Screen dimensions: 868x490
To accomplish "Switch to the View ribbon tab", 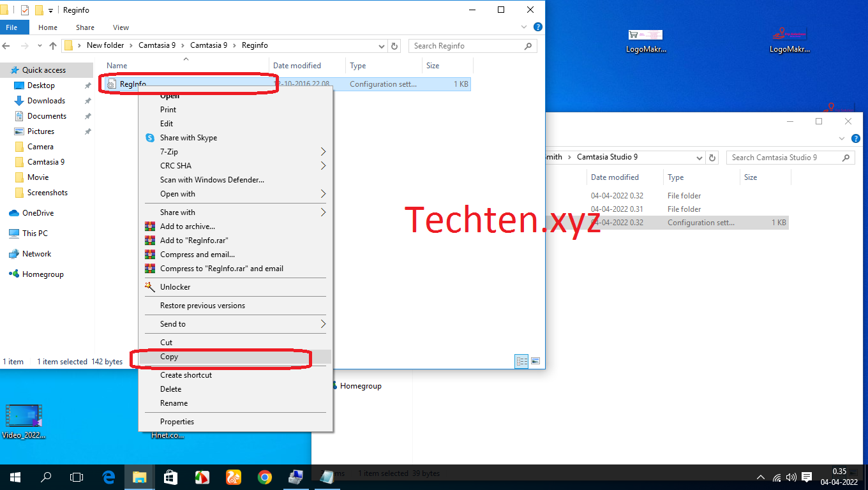I will (121, 27).
